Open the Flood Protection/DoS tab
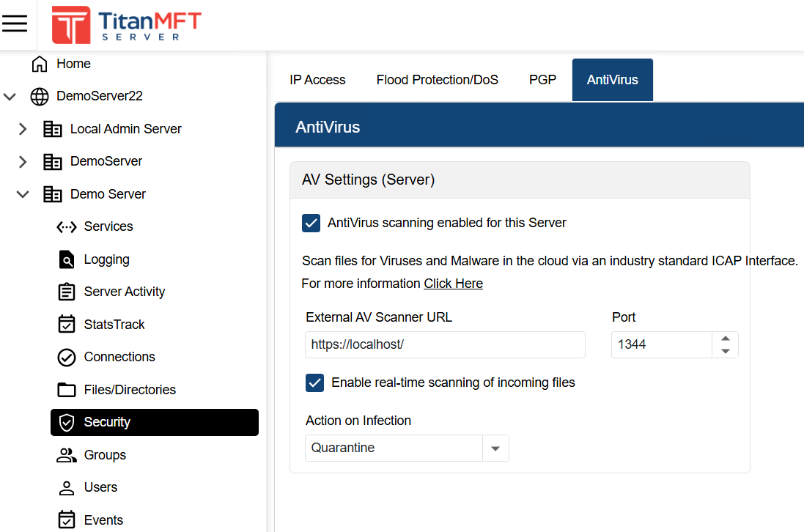 [x=438, y=79]
